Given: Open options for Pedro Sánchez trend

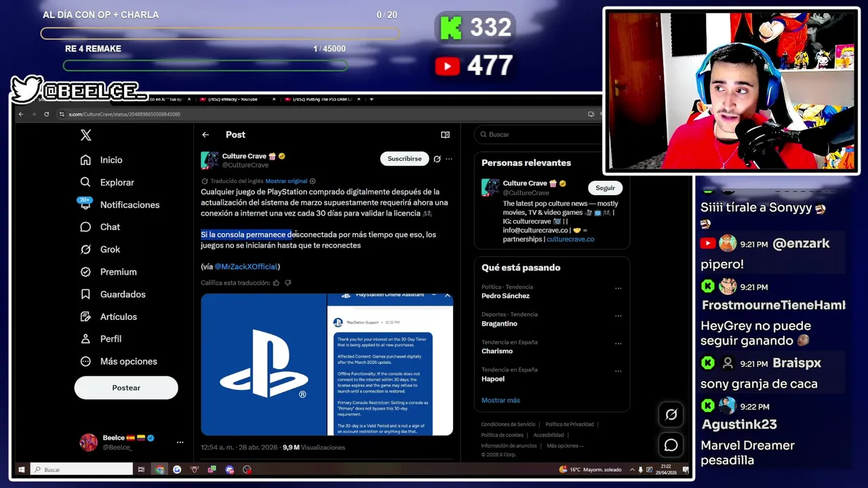Looking at the screenshot, I should point(618,288).
